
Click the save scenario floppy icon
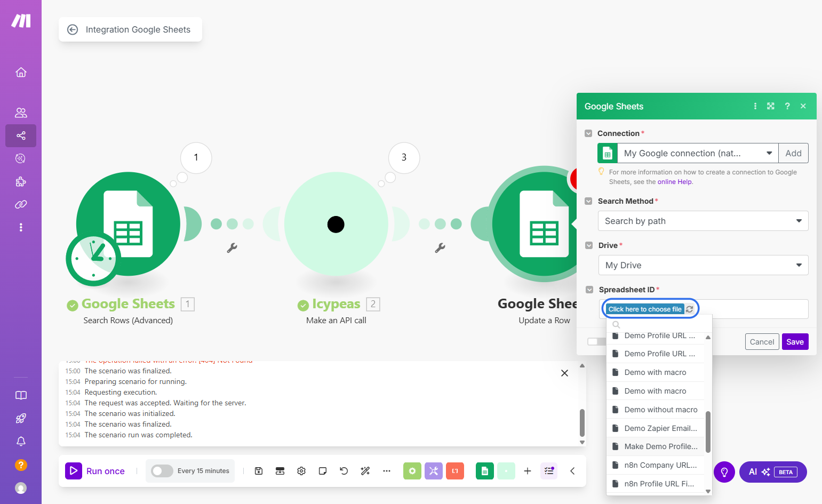(259, 471)
